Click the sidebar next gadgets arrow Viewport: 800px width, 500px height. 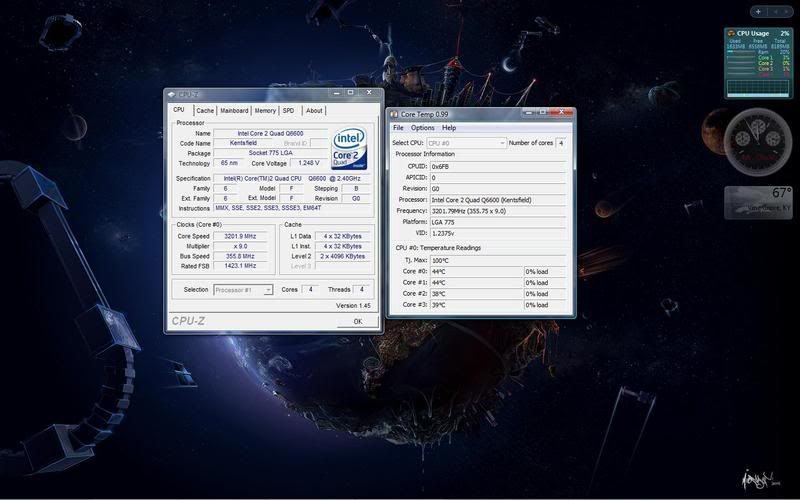[x=786, y=11]
